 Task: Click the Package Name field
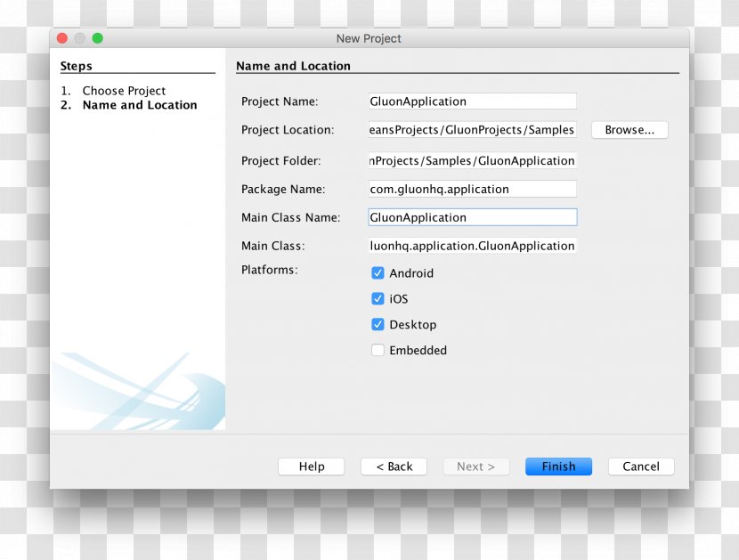point(472,189)
